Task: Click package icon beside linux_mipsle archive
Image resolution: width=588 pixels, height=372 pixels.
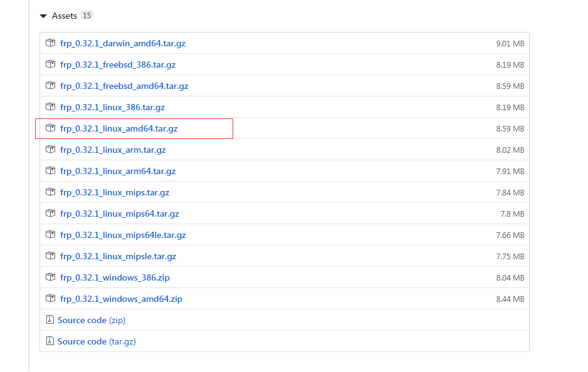Action: pyautogui.click(x=50, y=256)
